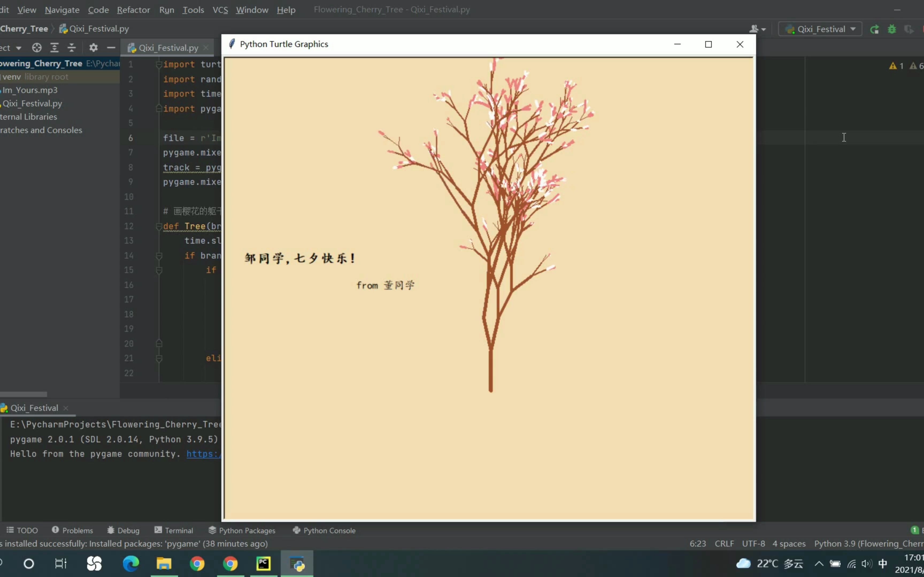The image size is (924, 577).
Task: Open the Refactor menu
Action: pos(133,10)
